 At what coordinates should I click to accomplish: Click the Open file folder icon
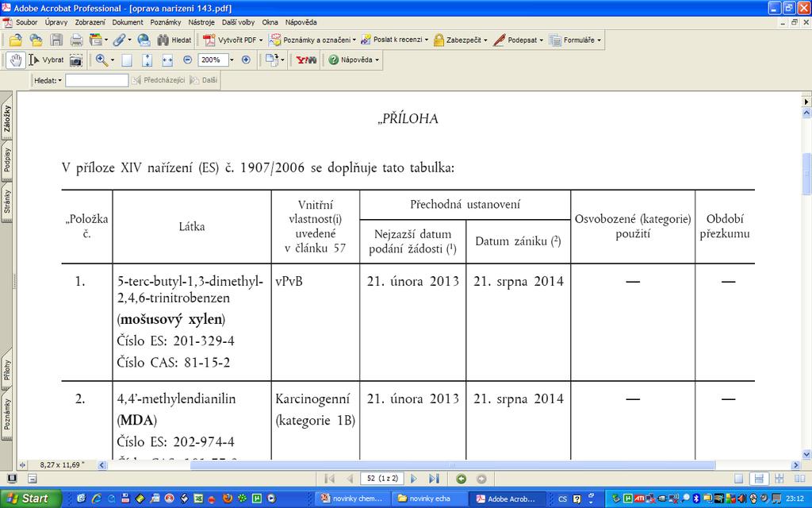(x=16, y=40)
